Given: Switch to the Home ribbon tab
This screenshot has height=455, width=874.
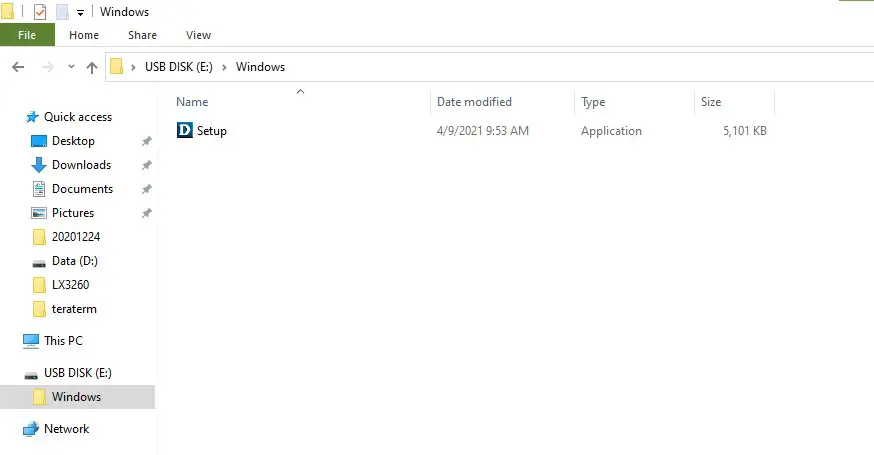Looking at the screenshot, I should click(84, 35).
